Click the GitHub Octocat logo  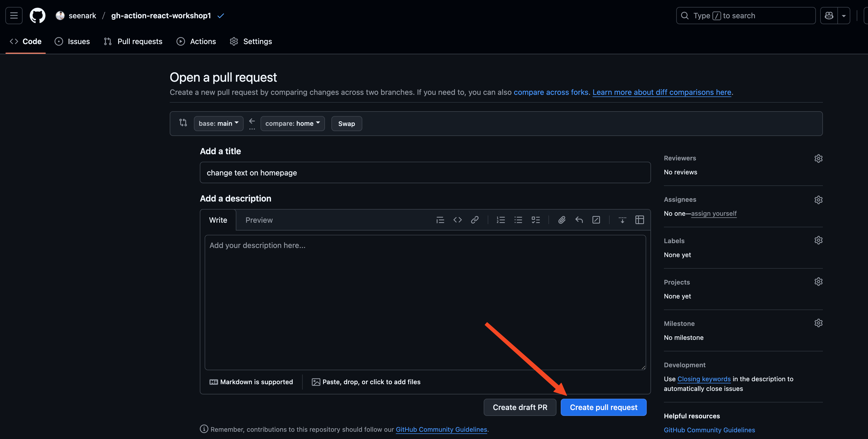point(37,16)
